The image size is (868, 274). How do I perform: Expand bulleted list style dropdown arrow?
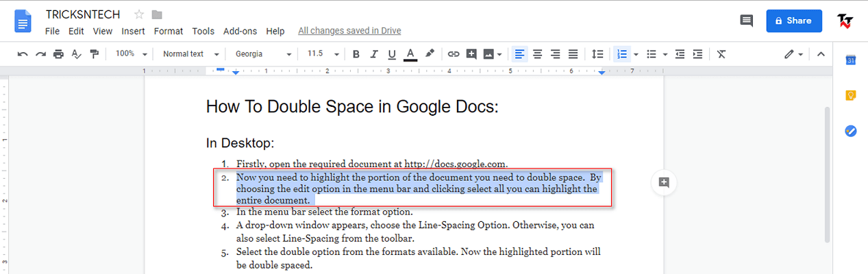pos(665,54)
